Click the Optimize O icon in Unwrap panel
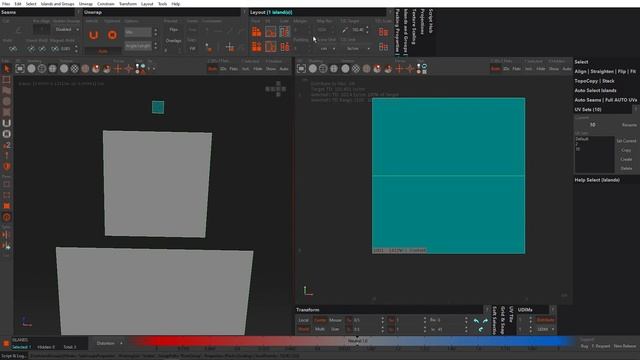The height and width of the screenshot is (360, 640). (x=112, y=35)
